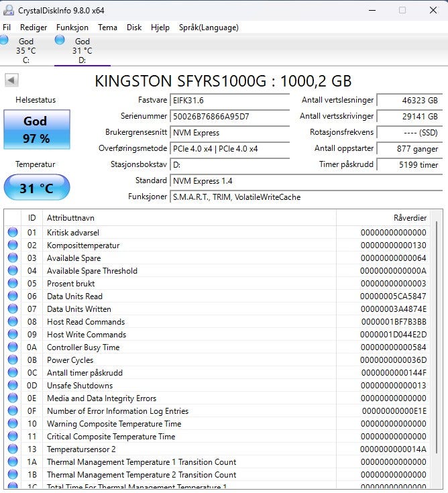The height and width of the screenshot is (493, 448).
Task: Click the previous disk arrow button
Action: [x=11, y=80]
